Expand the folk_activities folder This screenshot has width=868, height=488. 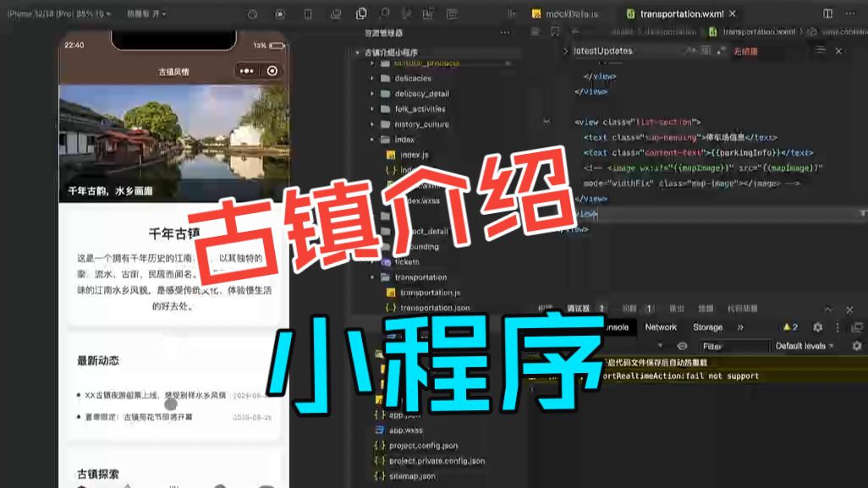coord(372,109)
